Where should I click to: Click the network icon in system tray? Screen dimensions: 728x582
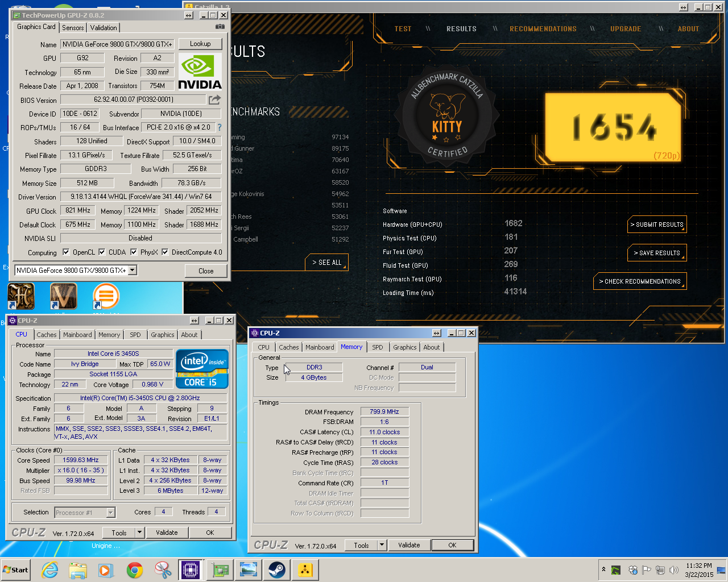660,569
